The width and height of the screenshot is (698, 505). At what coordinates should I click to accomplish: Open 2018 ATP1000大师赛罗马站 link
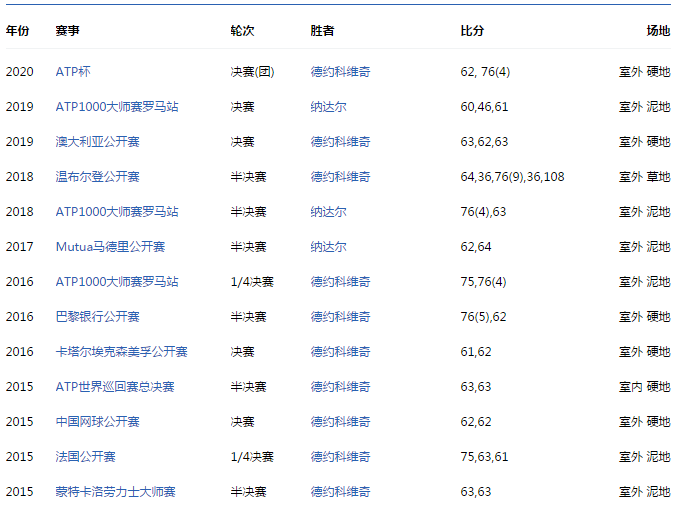[x=117, y=212]
